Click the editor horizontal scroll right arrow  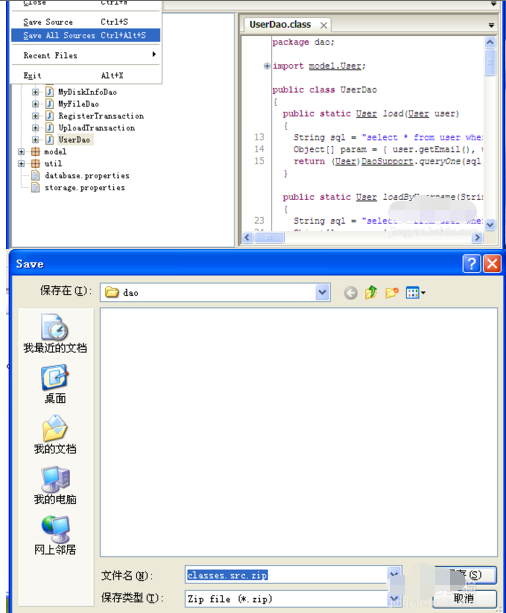[477, 237]
